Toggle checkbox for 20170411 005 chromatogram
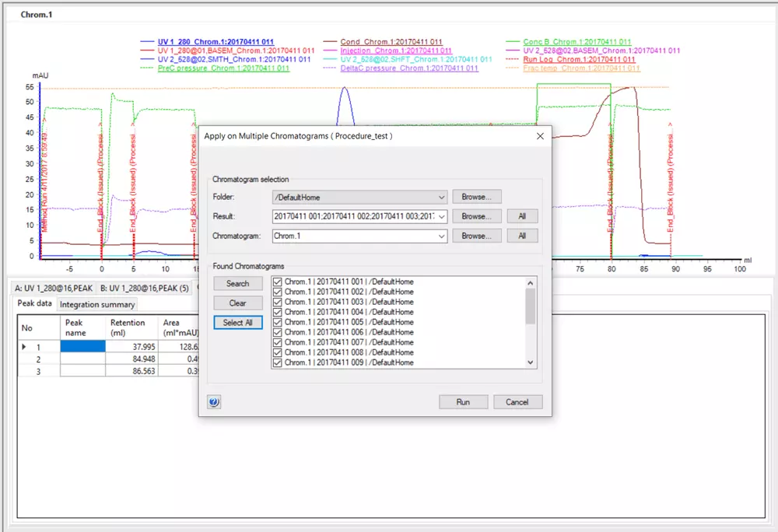Image resolution: width=778 pixels, height=532 pixels. (277, 322)
